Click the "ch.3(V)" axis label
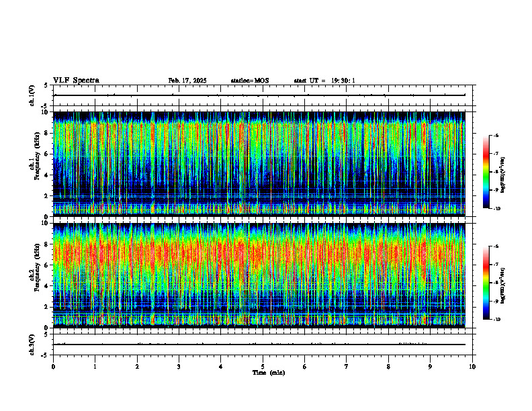 (32, 345)
